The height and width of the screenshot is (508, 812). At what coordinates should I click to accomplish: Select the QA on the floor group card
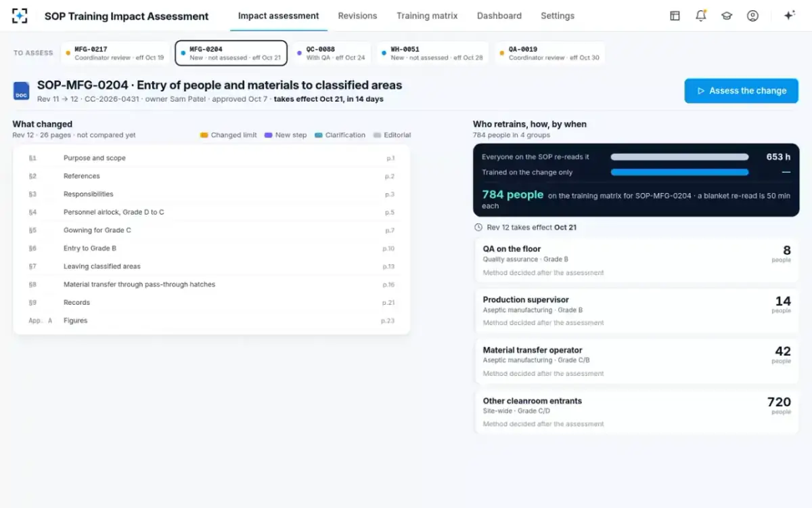[637, 260]
